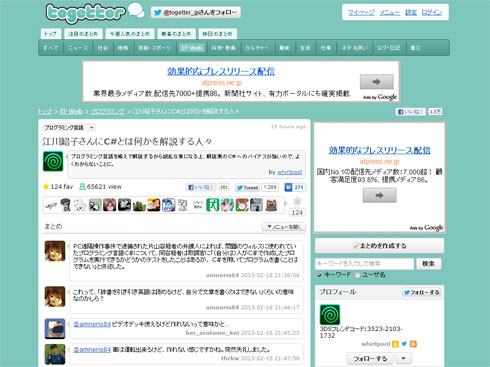This screenshot has height=367, width=490.
Task: Click the ログイン link
Action: [432, 13]
